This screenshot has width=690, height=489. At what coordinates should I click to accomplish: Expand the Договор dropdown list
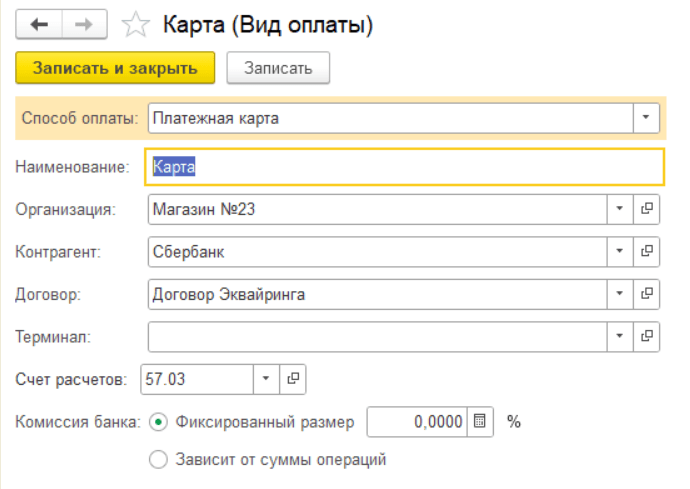[620, 294]
